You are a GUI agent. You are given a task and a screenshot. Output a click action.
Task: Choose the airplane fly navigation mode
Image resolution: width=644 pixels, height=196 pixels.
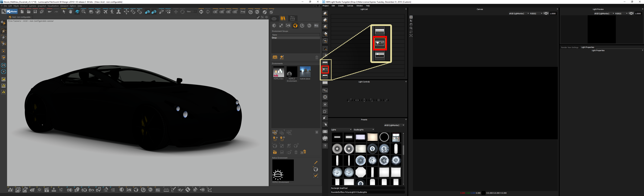105,12
